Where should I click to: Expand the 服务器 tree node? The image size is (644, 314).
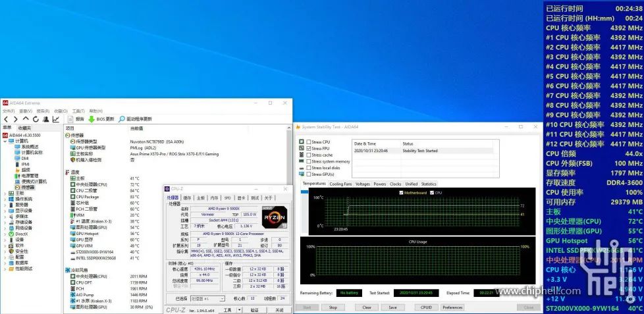[x=5, y=205]
